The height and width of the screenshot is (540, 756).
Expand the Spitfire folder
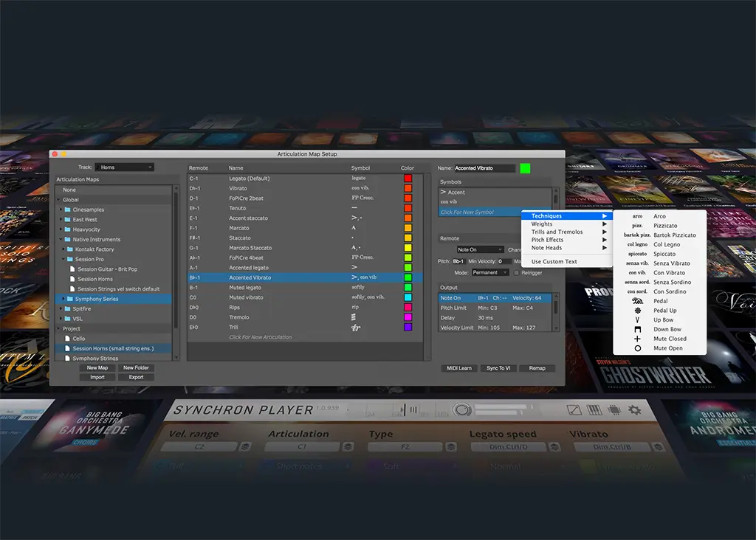pyautogui.click(x=61, y=308)
